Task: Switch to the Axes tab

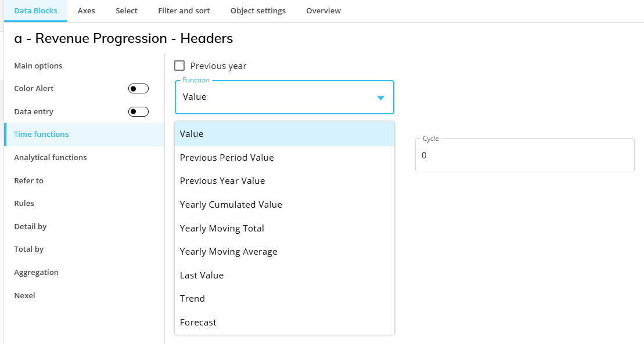Action: (x=87, y=10)
